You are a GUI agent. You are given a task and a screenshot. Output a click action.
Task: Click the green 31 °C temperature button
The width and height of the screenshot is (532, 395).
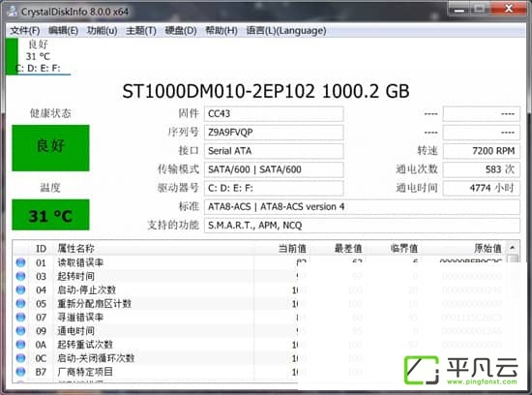50,215
